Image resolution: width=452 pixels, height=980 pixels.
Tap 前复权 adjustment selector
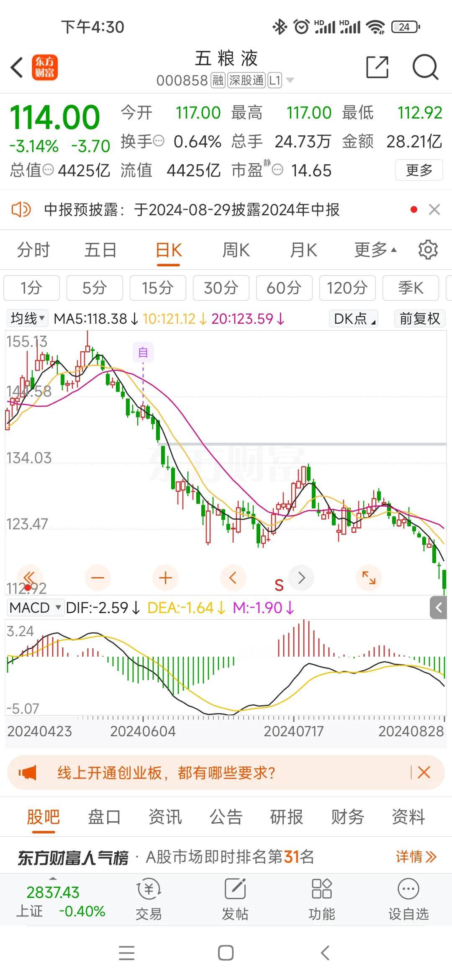coord(420,318)
